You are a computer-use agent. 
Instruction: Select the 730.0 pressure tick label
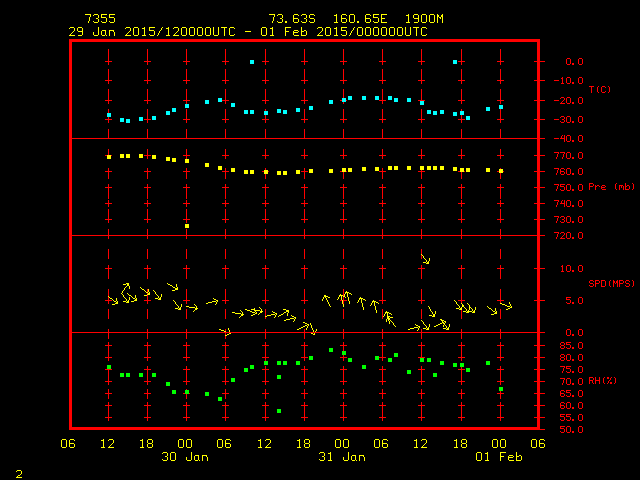coord(569,220)
